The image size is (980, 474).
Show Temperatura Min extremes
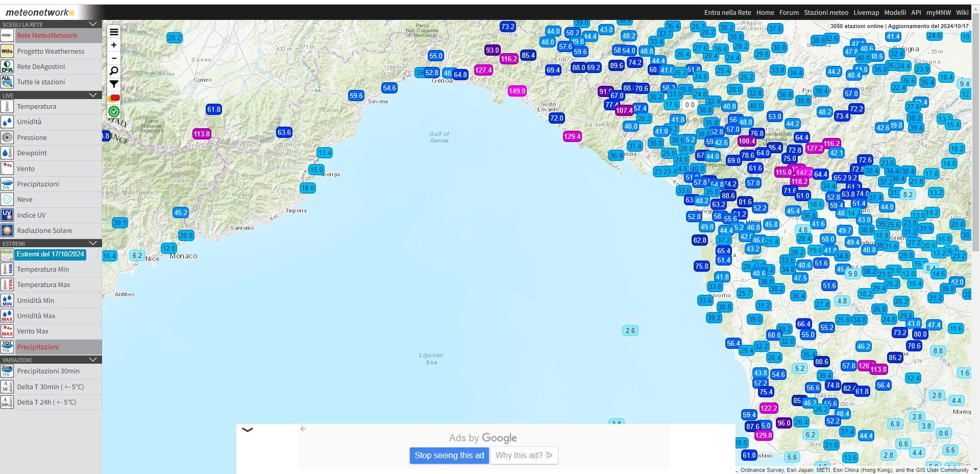(51, 269)
